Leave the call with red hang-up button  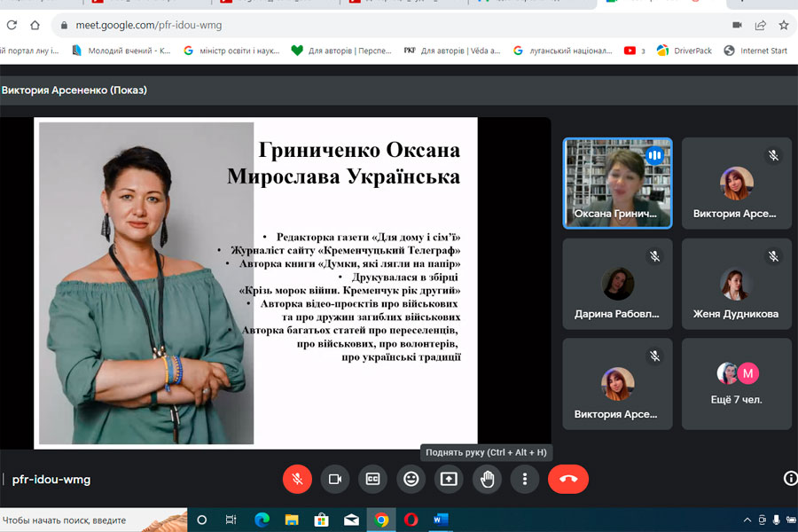(568, 479)
